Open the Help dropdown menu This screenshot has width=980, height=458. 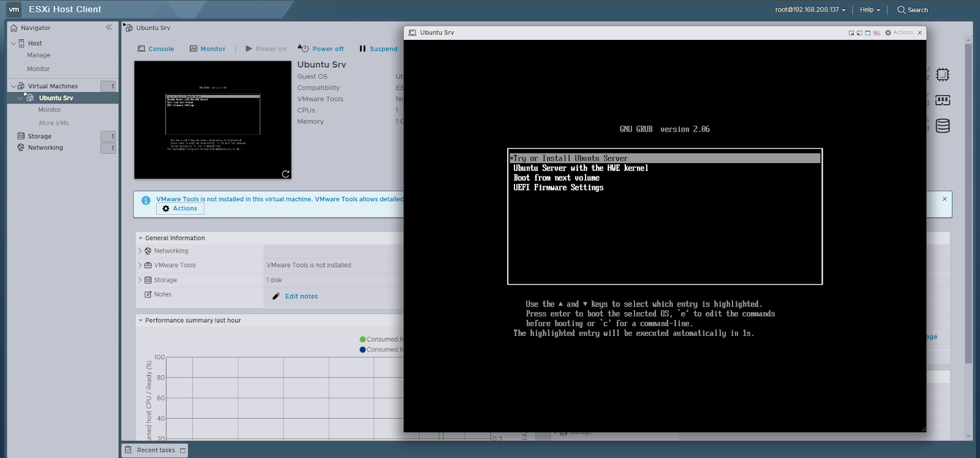[870, 10]
